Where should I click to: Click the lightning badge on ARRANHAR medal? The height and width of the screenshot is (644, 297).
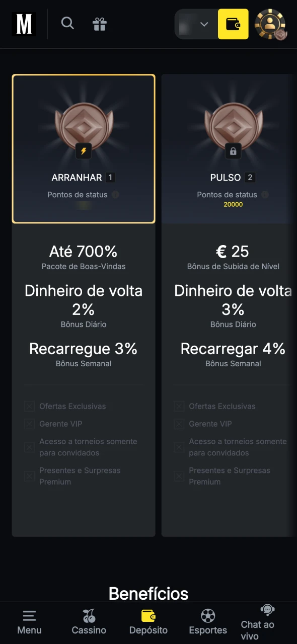(84, 150)
